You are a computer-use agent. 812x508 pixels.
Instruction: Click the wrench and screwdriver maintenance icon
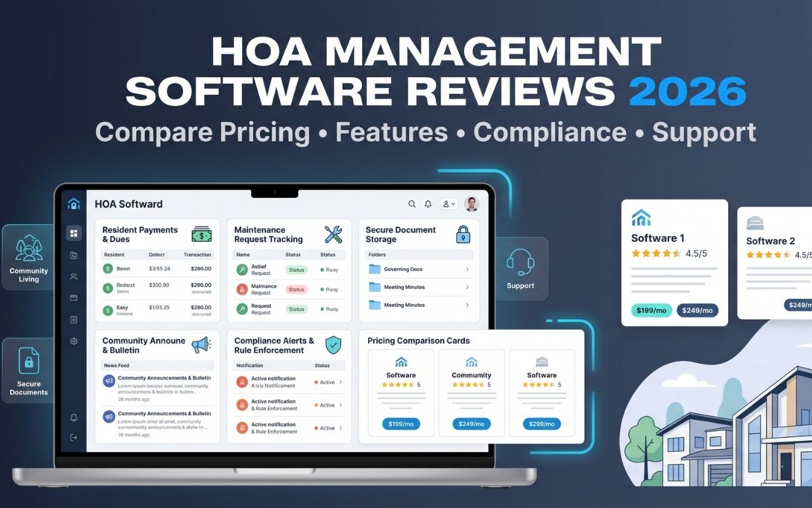point(334,234)
